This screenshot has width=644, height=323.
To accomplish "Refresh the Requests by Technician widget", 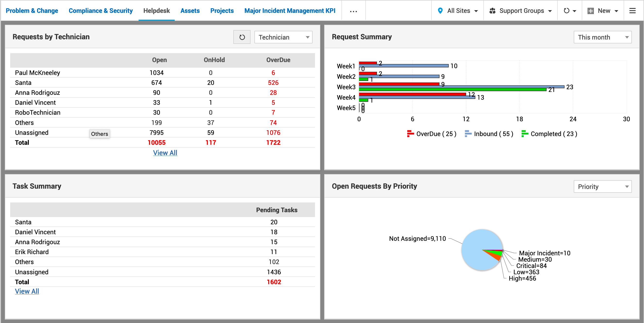I will tap(242, 37).
